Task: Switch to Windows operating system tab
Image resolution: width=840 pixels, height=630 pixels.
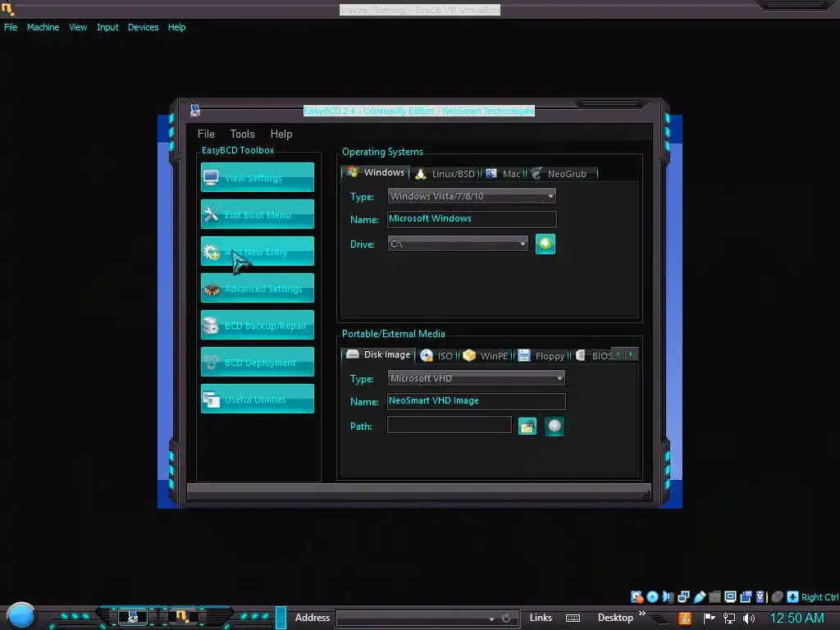Action: tap(376, 172)
